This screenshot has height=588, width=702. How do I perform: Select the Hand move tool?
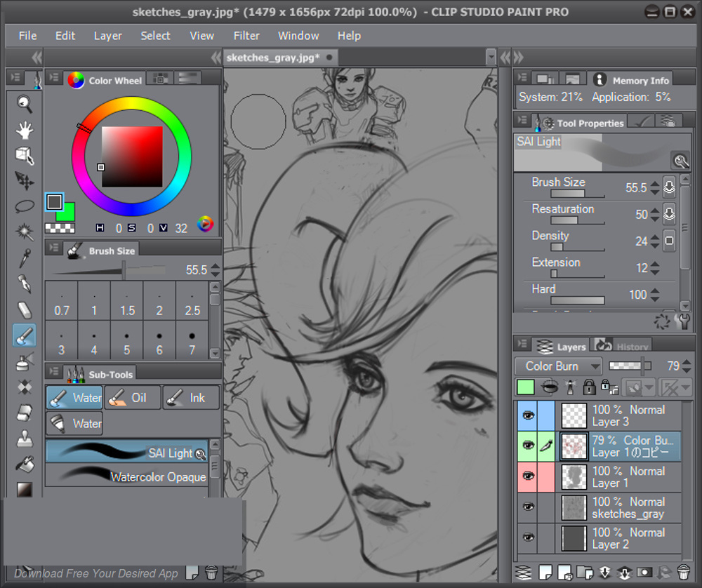pyautogui.click(x=24, y=130)
